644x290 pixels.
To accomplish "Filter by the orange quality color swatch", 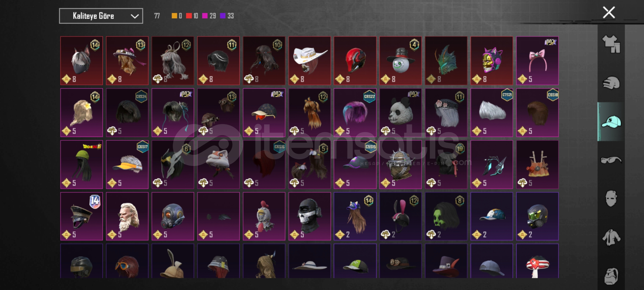I will click(x=174, y=16).
